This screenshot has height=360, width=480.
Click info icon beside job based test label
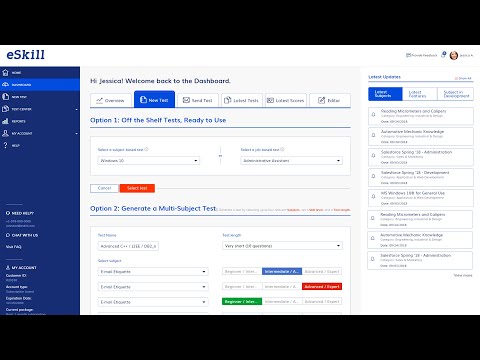click(x=282, y=149)
